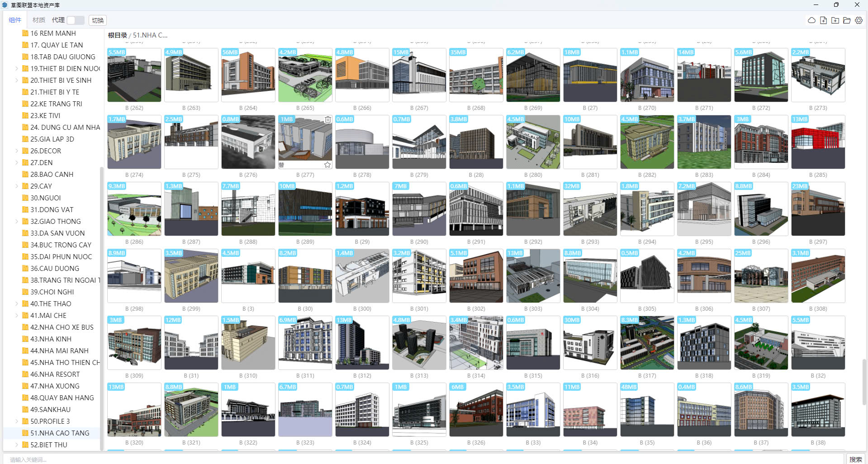Select the 组件 components tab
Screen dimensions: 868x464
coord(15,20)
